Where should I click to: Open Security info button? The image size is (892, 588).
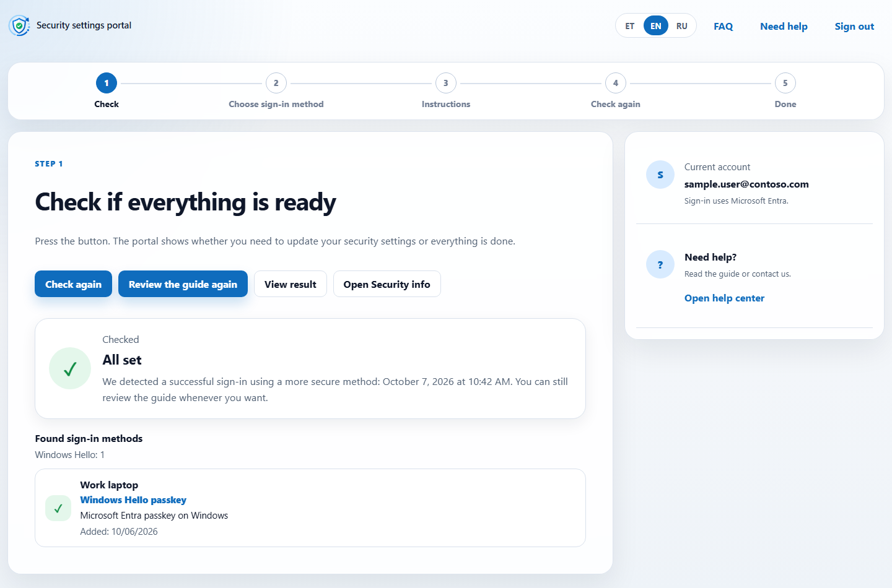[387, 284]
